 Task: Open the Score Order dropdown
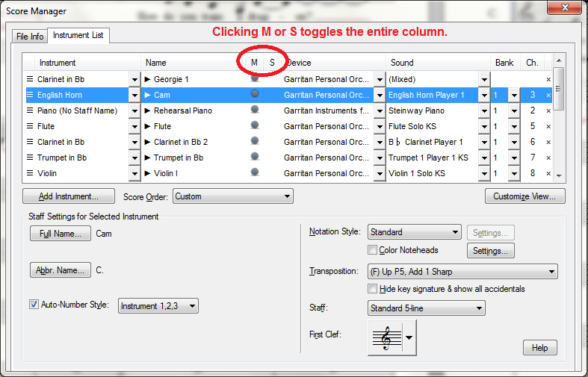coord(232,196)
